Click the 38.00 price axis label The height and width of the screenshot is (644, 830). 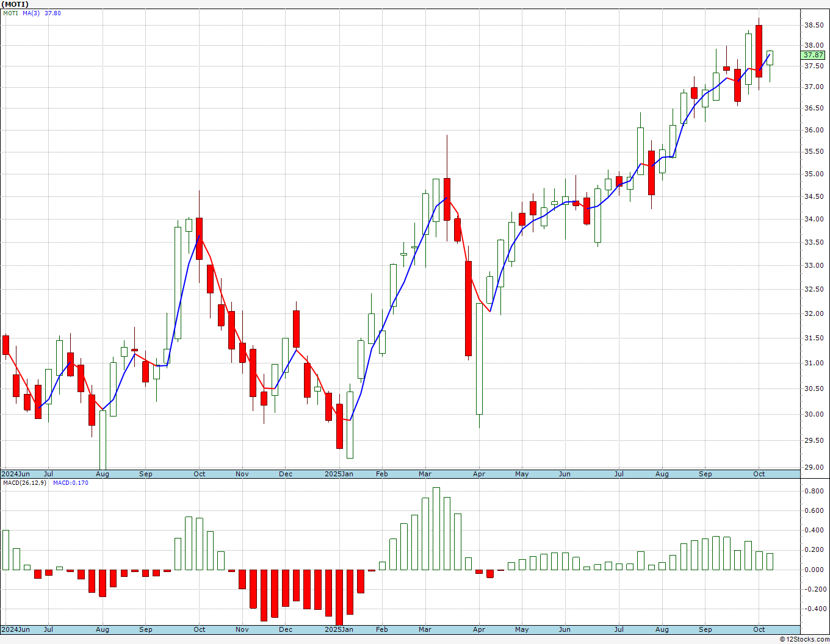pos(814,46)
